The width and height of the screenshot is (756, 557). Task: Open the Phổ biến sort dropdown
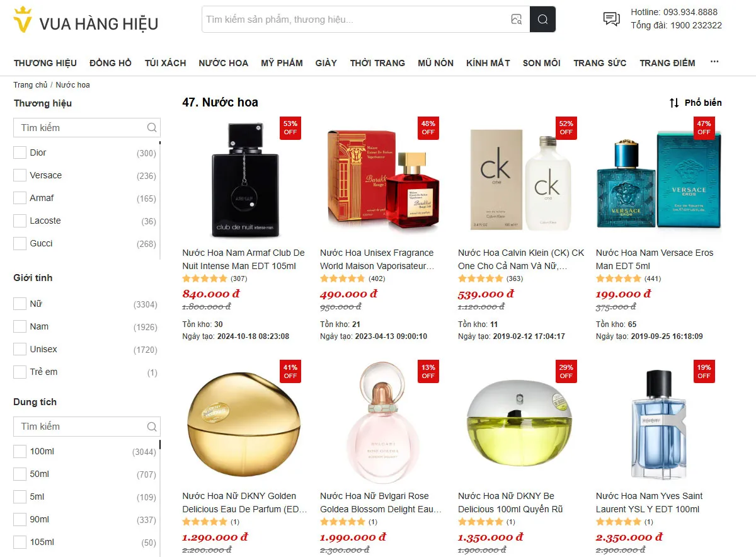(x=696, y=103)
